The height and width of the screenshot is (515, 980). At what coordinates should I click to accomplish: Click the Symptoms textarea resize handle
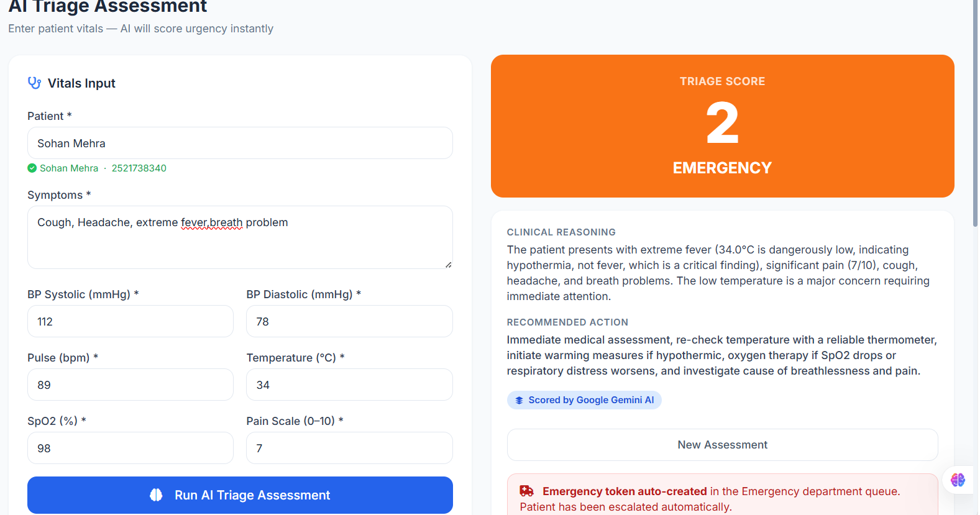[448, 264]
